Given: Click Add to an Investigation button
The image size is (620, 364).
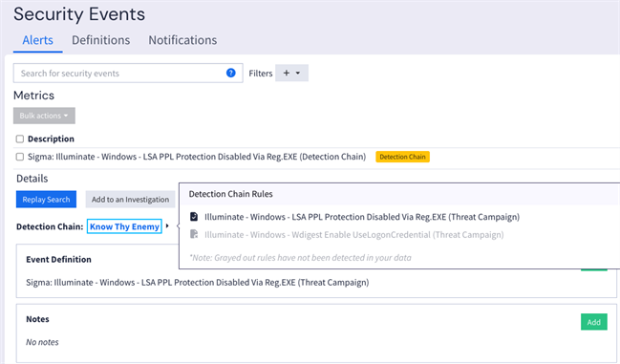Looking at the screenshot, I should pos(131,199).
